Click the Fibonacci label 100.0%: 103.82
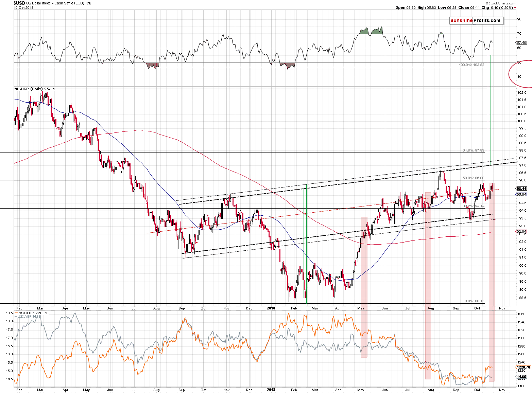 471,65
